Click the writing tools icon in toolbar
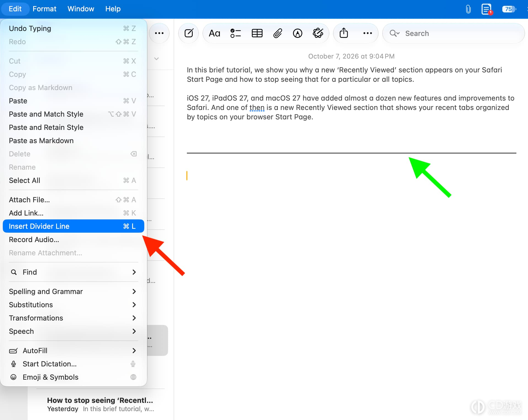528x420 pixels. coord(318,33)
